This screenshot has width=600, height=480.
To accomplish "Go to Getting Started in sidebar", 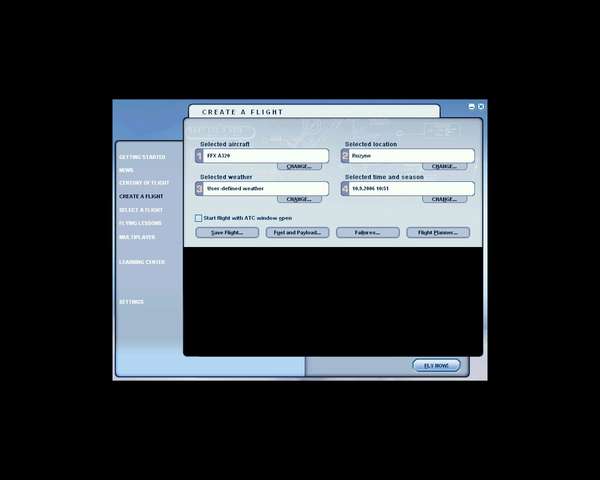I will tap(142, 157).
